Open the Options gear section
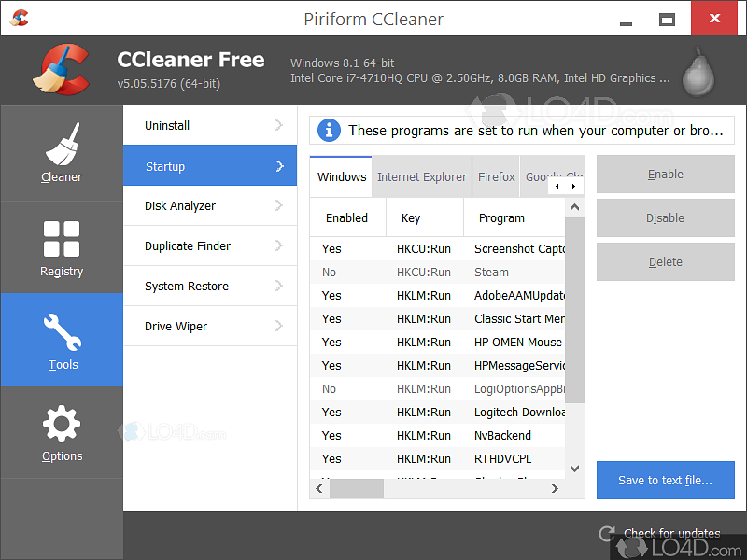747x560 pixels. coord(62,432)
